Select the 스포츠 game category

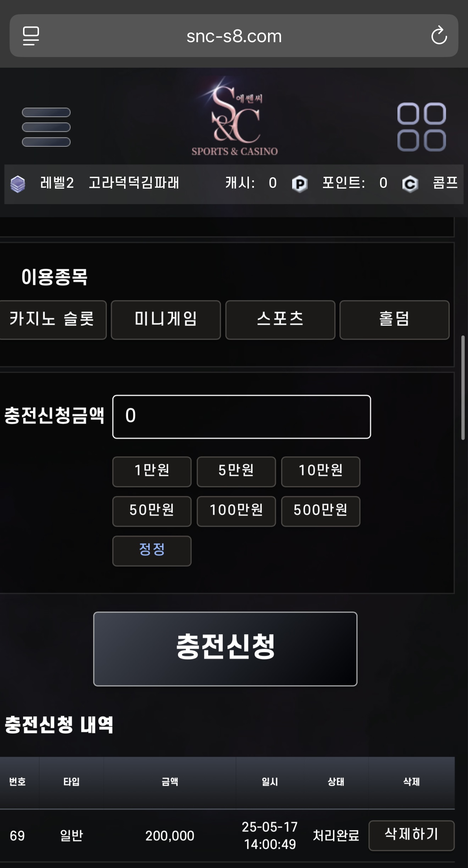coord(280,320)
